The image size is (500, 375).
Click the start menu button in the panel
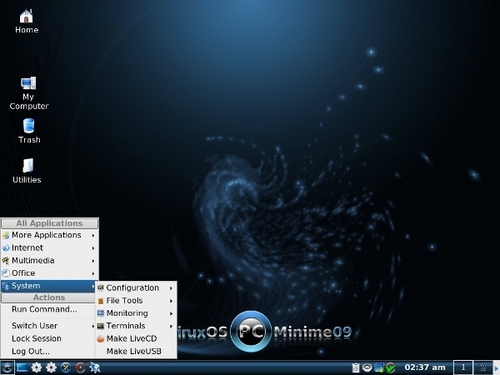(x=7, y=368)
